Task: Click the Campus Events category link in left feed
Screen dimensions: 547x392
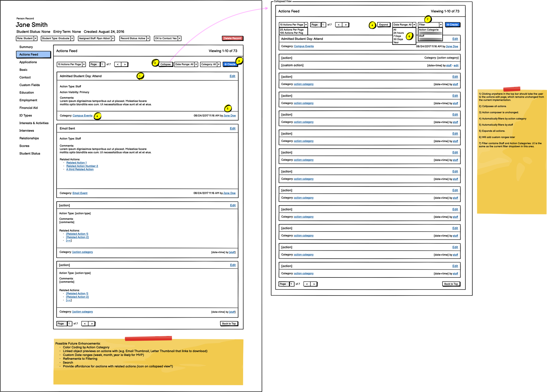Action: click(x=82, y=116)
